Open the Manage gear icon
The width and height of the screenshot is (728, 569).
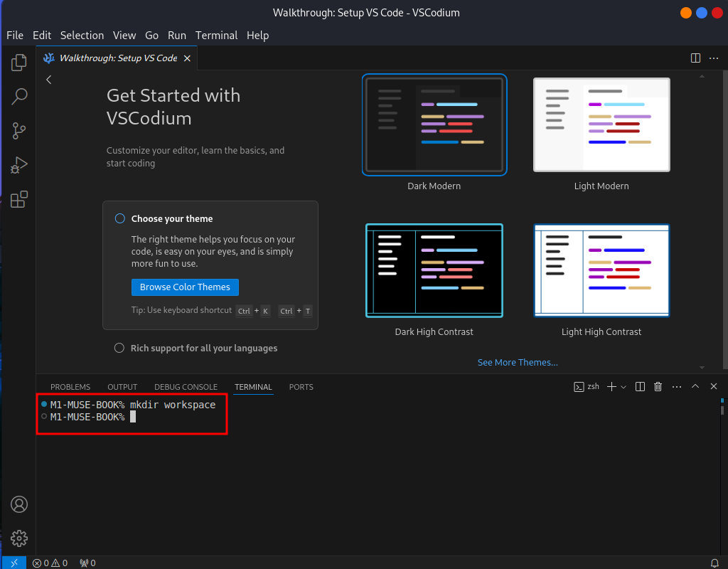(x=19, y=538)
